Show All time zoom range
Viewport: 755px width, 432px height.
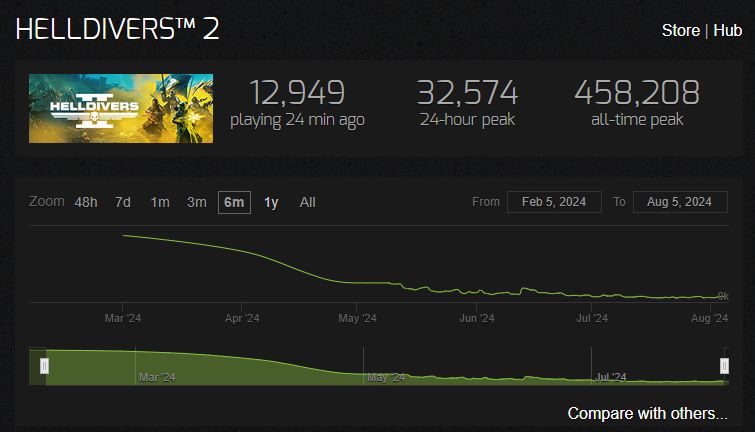click(307, 202)
